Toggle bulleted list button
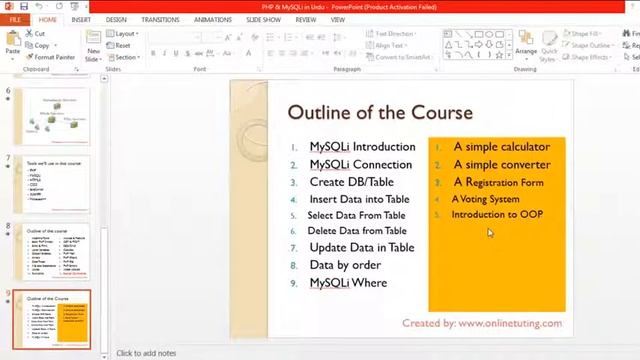Viewport: 640px width, 360px height. point(270,38)
